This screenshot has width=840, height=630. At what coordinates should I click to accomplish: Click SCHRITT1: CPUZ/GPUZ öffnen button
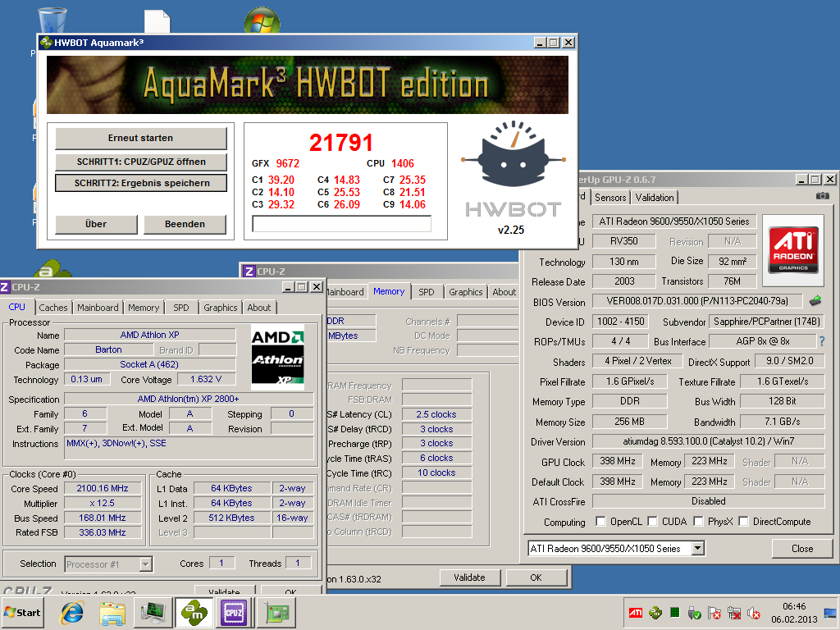point(141,162)
